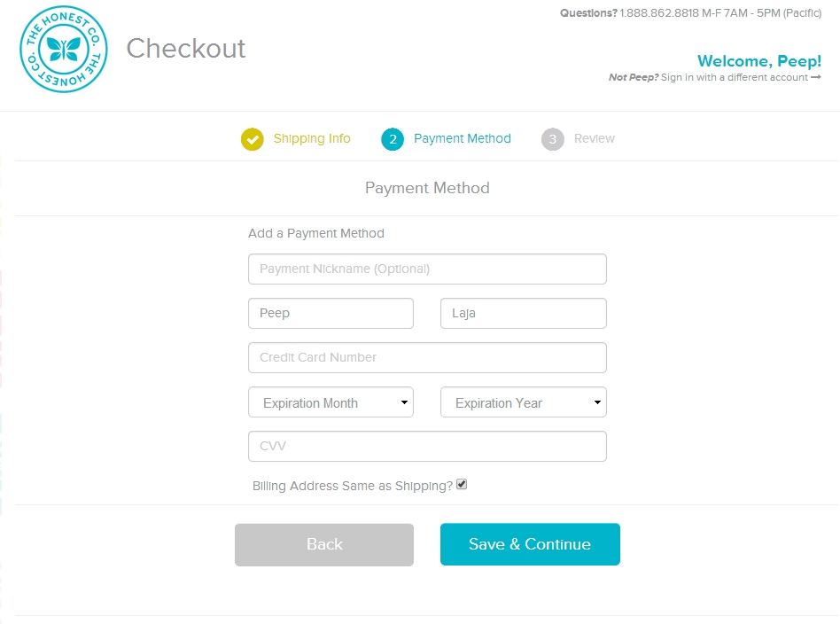Go to the Shipping Info step
This screenshot has width=840, height=624.
[312, 139]
